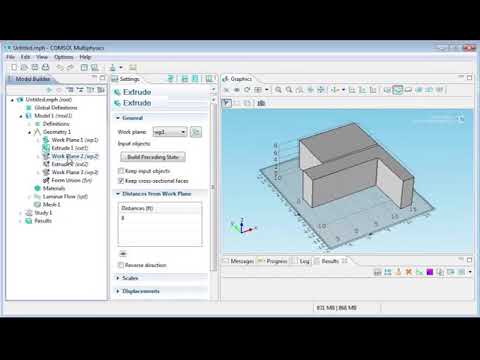Expand the Study 1 tree node
This screenshot has width=480, height=360.
pos(21,213)
